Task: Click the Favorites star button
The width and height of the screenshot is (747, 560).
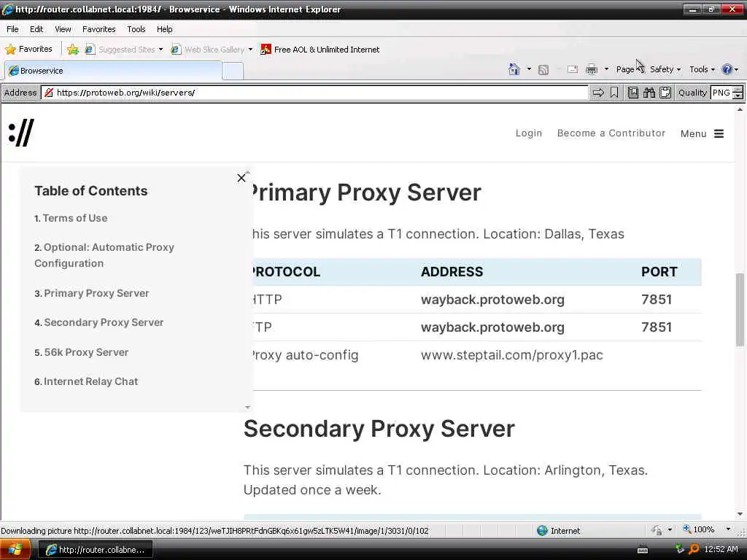Action: click(28, 49)
